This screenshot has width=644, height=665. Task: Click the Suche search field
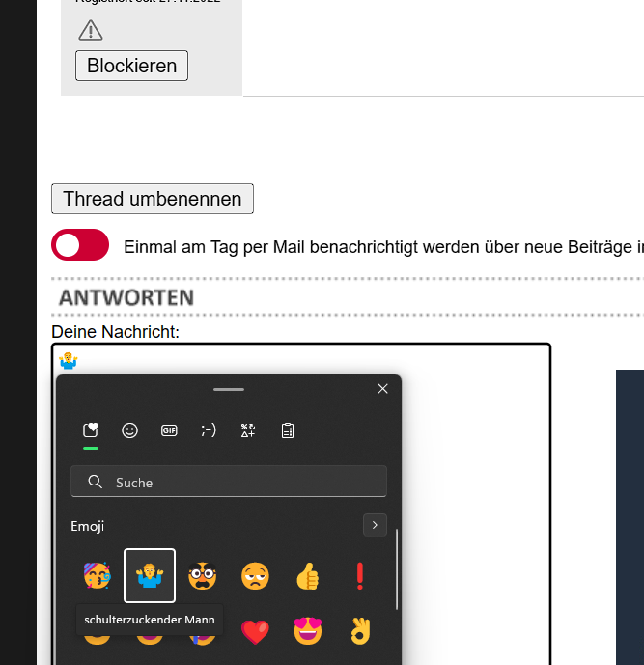229,482
